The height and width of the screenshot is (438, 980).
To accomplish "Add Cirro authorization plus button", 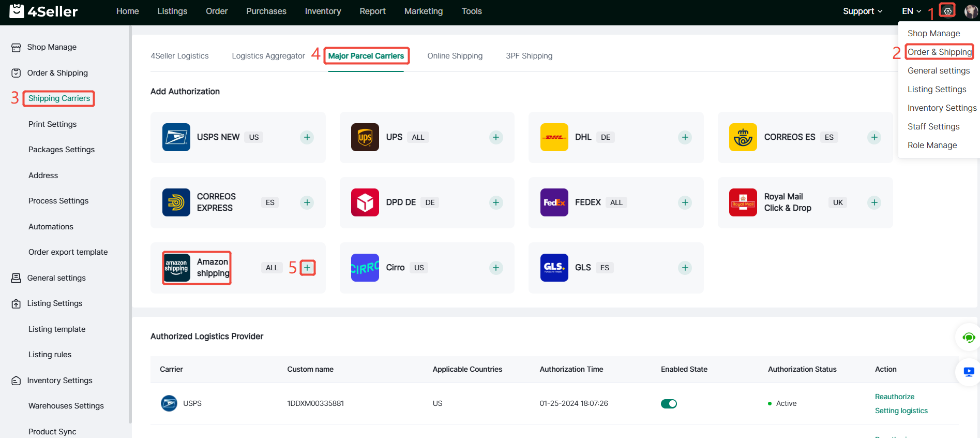I will (x=496, y=268).
